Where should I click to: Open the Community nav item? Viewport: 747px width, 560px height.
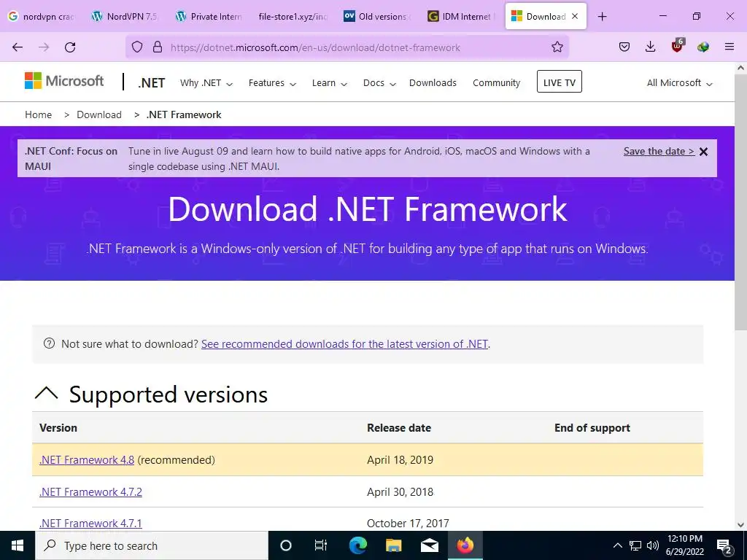(496, 83)
